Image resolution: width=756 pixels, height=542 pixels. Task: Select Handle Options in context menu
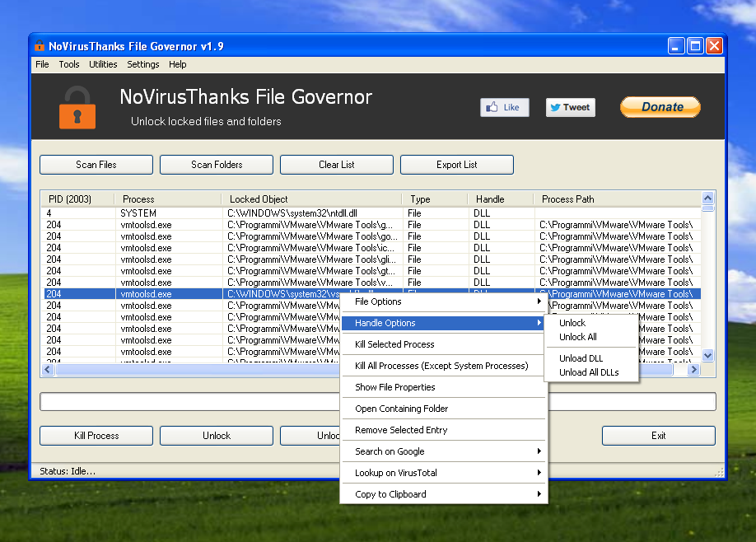[444, 323]
